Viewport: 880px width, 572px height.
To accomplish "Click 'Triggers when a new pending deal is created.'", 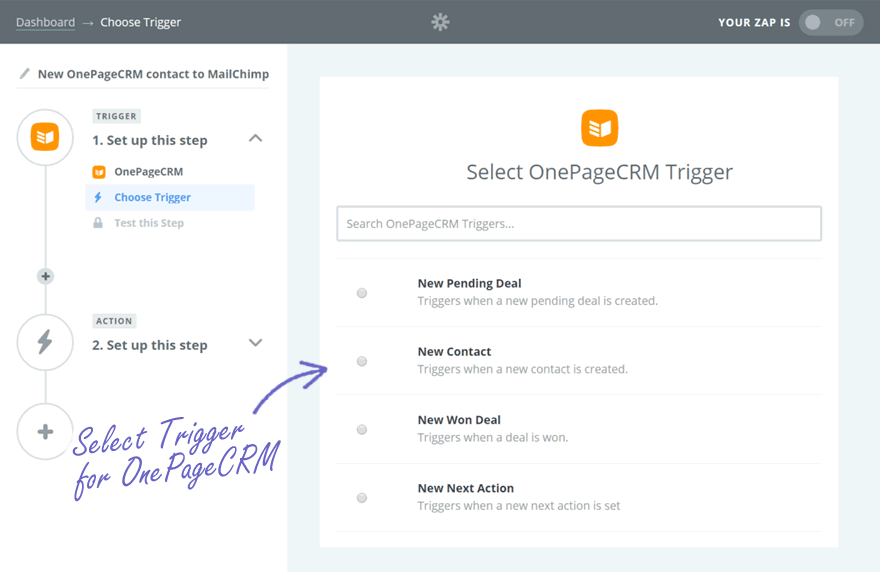I will coord(538,301).
